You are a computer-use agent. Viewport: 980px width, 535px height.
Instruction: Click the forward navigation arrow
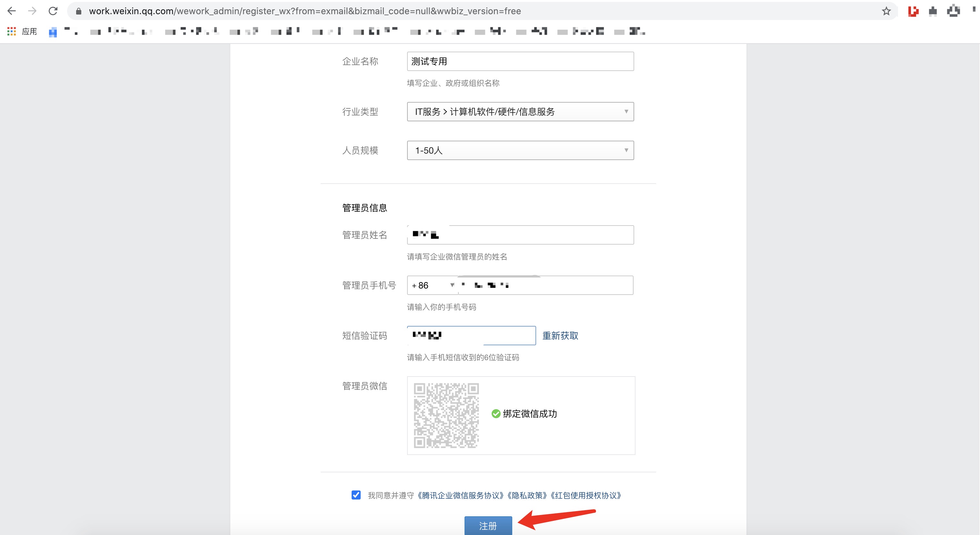32,11
